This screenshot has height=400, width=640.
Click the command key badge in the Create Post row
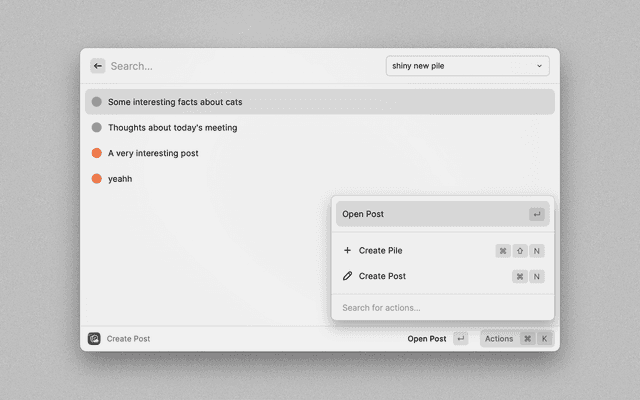coord(520,276)
